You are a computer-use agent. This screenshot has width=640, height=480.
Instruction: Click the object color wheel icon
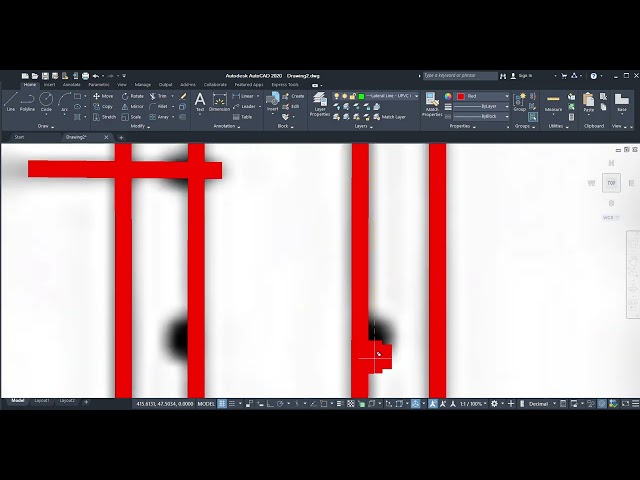(x=448, y=96)
